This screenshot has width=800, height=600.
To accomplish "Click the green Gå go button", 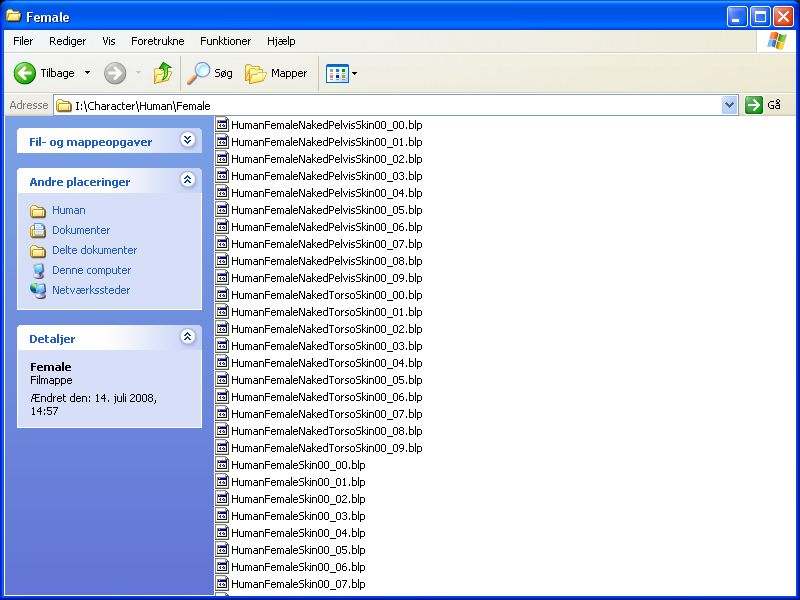I will click(754, 105).
